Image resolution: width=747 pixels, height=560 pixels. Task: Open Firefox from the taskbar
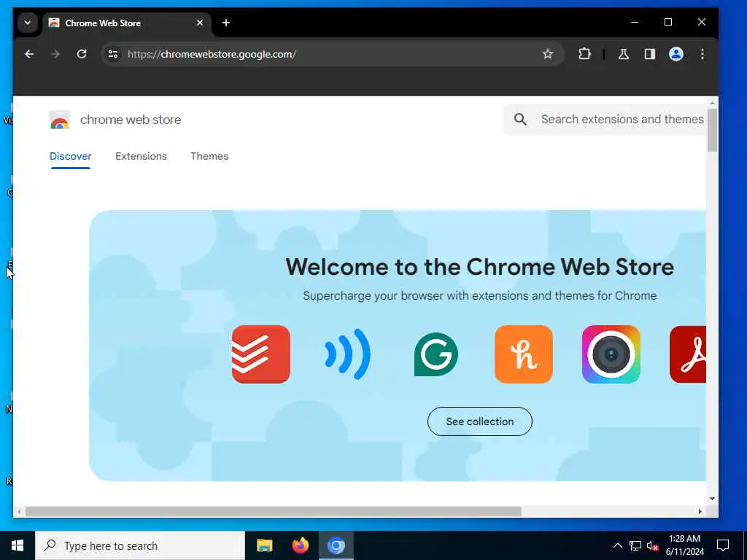300,545
